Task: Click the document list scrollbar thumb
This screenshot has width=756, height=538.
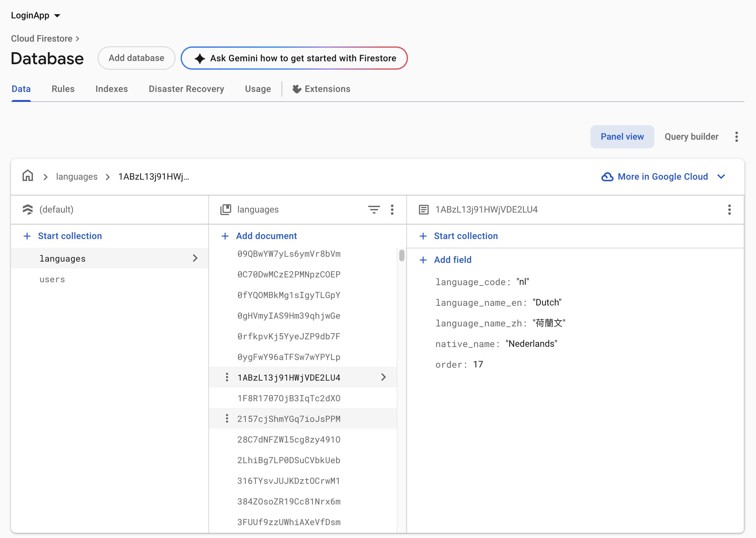Action: 402,255
